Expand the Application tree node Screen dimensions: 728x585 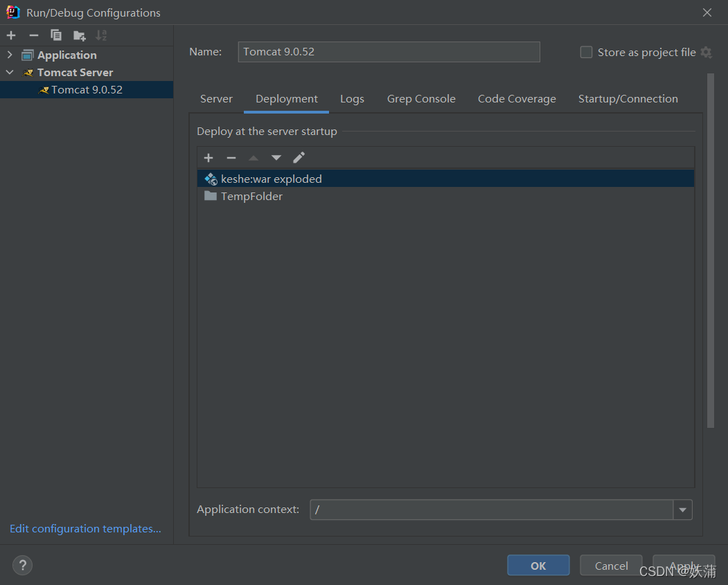[x=10, y=55]
